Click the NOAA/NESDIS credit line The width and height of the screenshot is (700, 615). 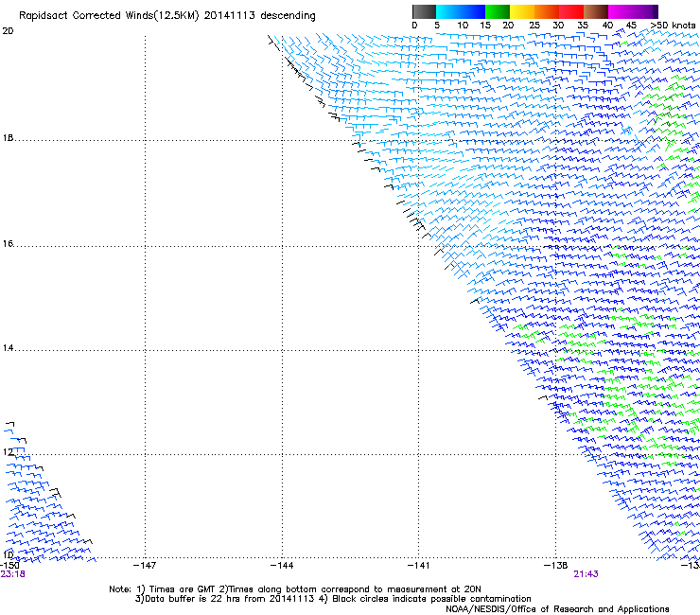pos(557,609)
